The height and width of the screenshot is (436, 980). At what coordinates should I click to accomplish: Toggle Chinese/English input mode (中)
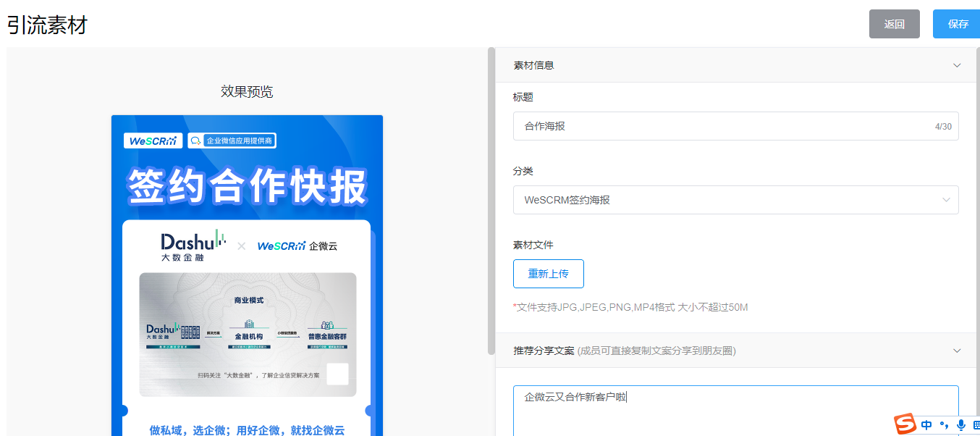pyautogui.click(x=926, y=425)
